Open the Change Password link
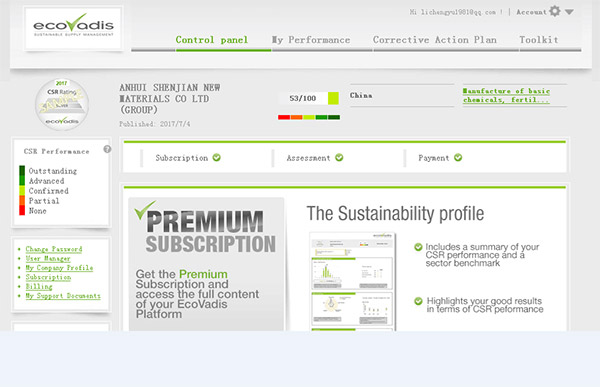 coord(54,249)
